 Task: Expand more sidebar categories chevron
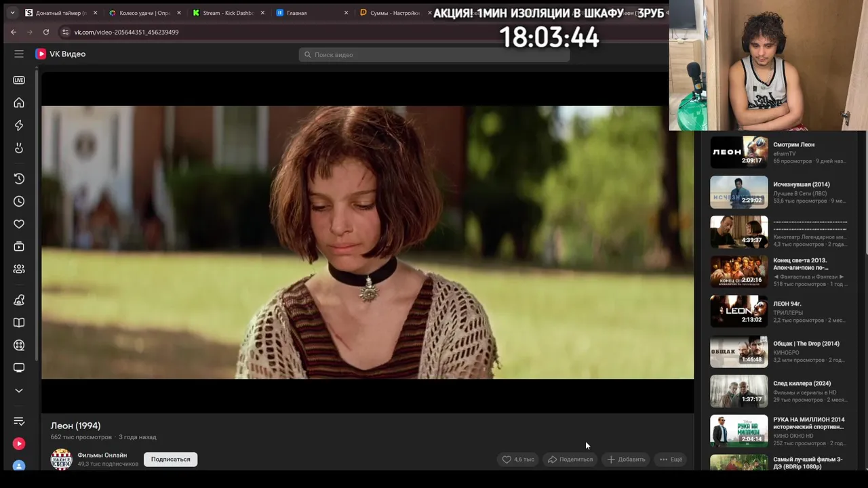point(19,390)
